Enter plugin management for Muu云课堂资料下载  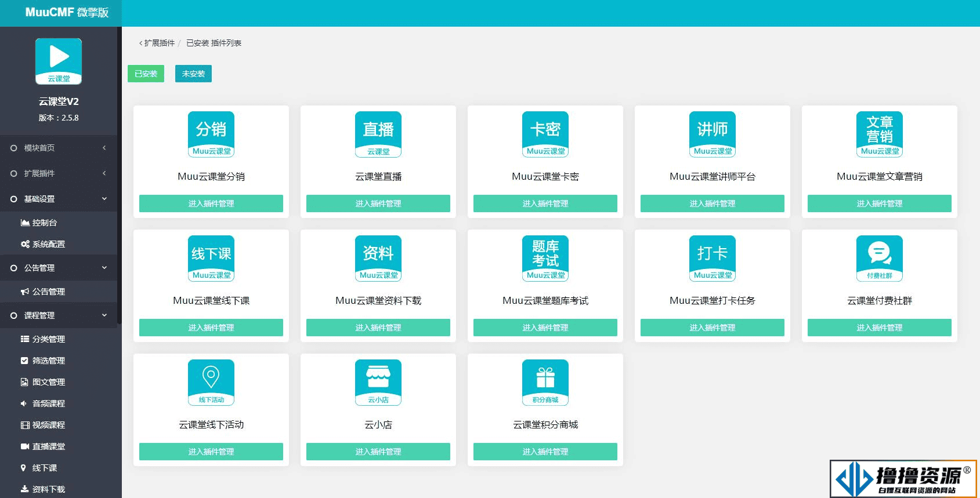pos(378,328)
